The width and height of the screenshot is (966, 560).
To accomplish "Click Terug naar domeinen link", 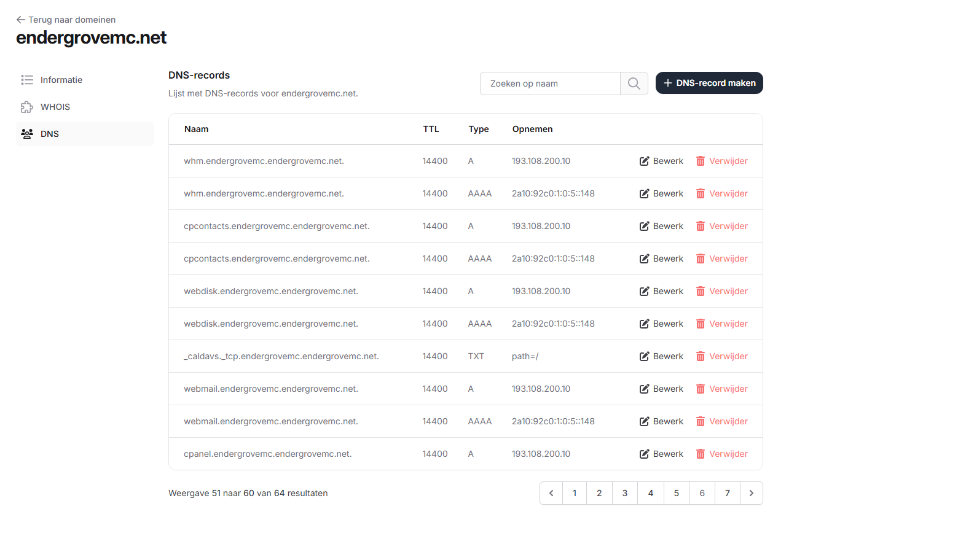I will [72, 20].
